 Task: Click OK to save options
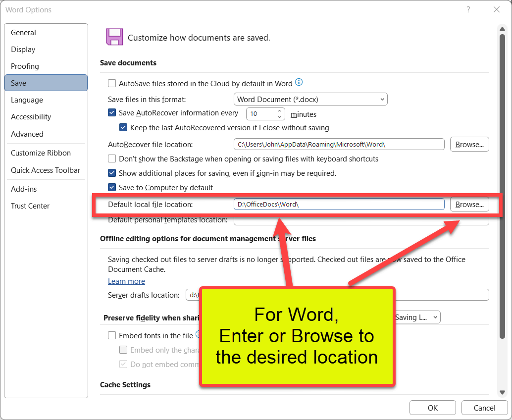[x=432, y=408]
